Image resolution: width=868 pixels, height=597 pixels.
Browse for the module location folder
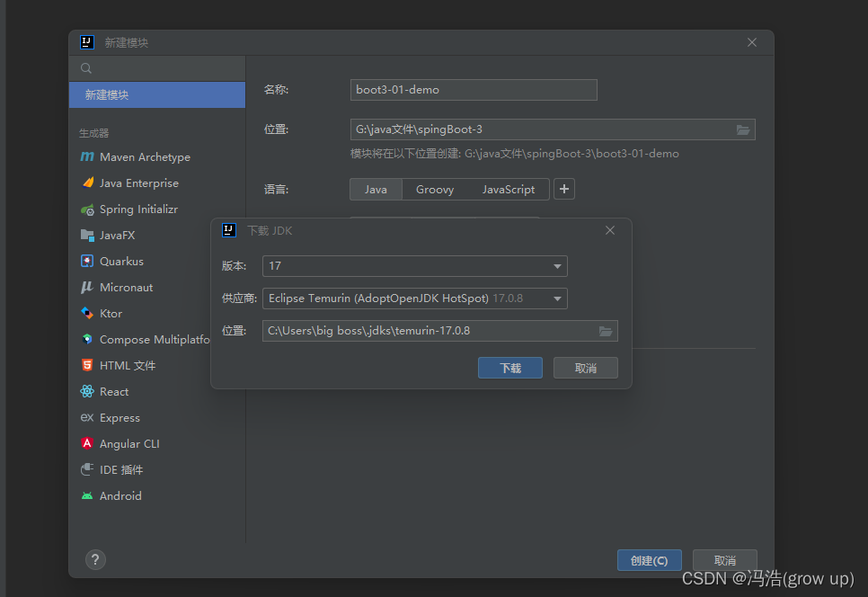743,129
